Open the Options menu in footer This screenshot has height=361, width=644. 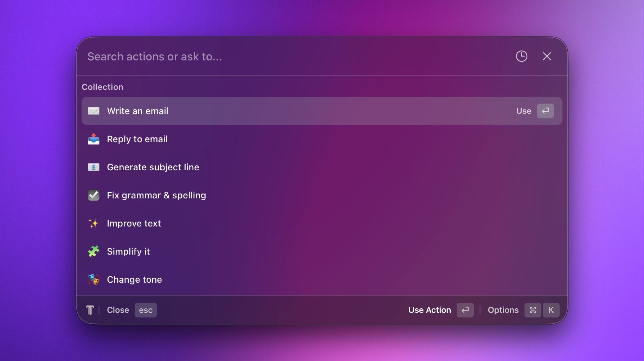[503, 310]
